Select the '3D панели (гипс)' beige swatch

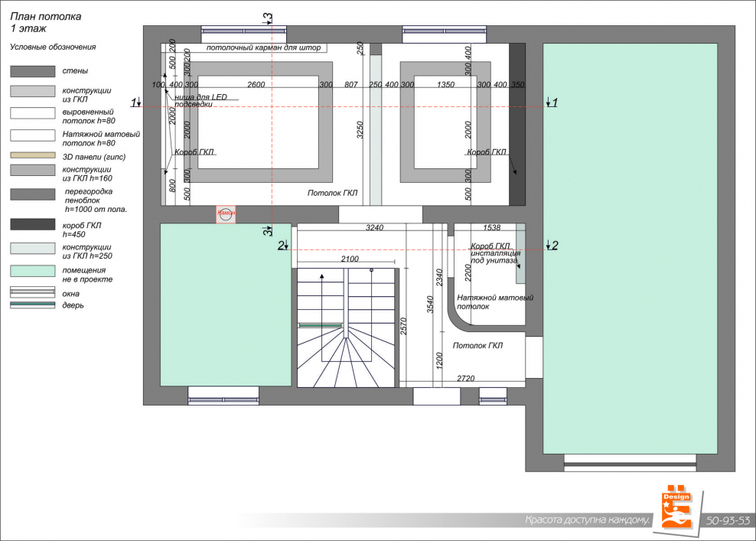[32, 156]
